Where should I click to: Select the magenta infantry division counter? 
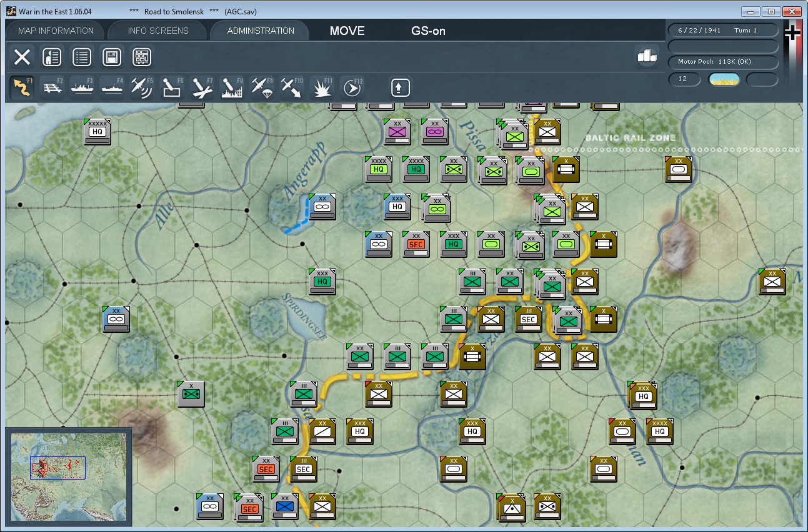point(397,131)
